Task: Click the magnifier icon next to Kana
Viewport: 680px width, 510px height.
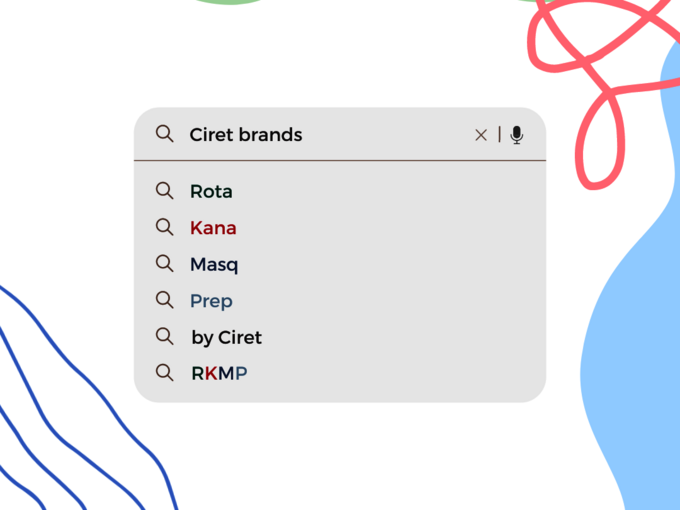Action: click(165, 227)
